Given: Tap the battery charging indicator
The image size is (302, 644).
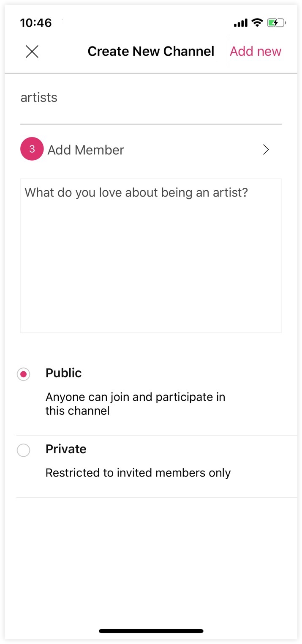Looking at the screenshot, I should click(276, 23).
